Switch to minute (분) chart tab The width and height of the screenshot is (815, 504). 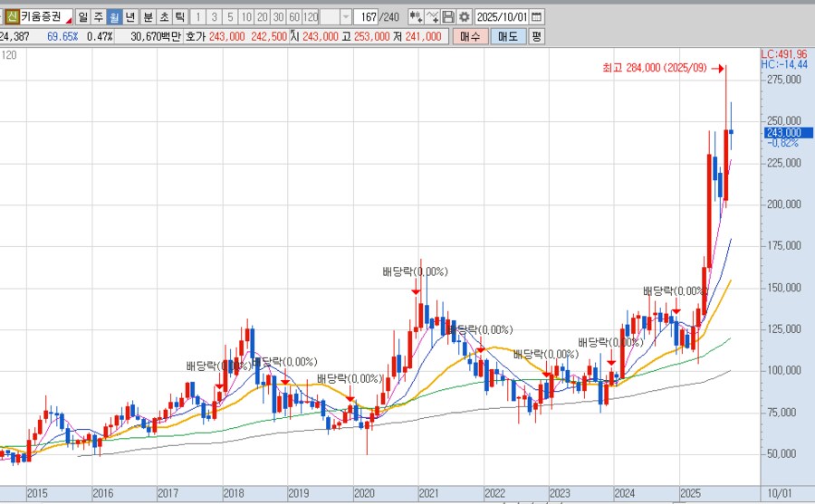(148, 17)
